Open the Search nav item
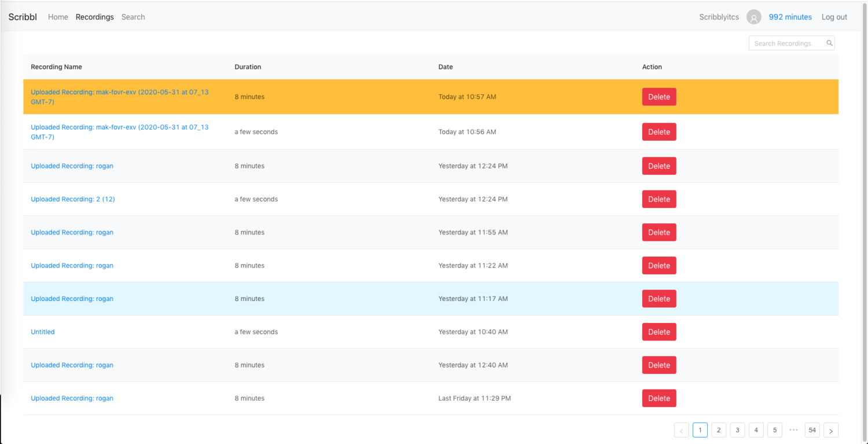This screenshot has width=868, height=444. coord(133,17)
